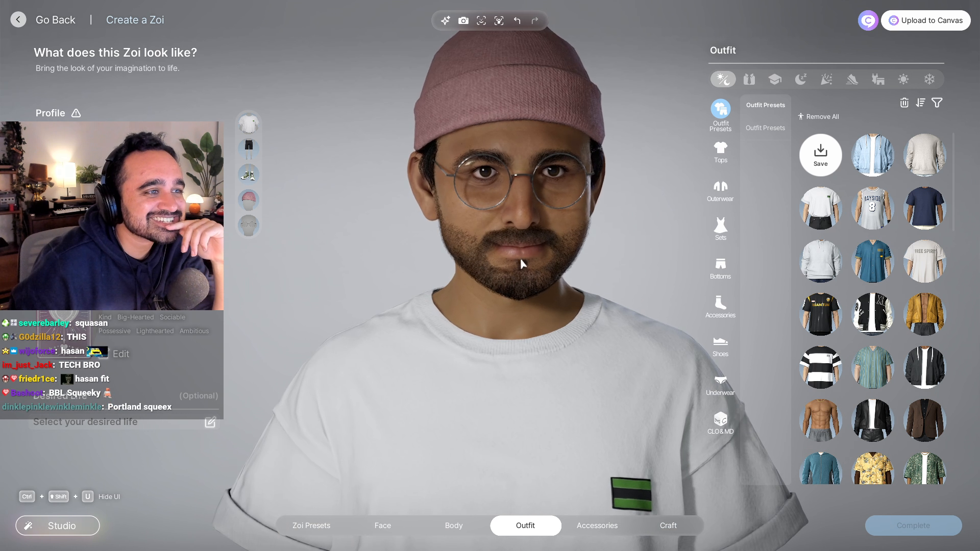Select the formal wear outfit category icon
Screen dimensions: 980x551
(x=749, y=79)
